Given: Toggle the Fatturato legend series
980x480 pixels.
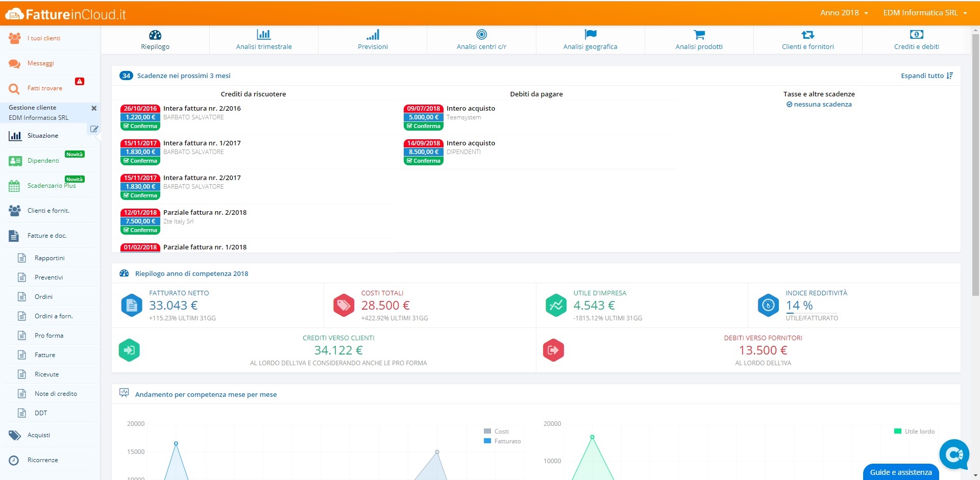Looking at the screenshot, I should pos(502,441).
